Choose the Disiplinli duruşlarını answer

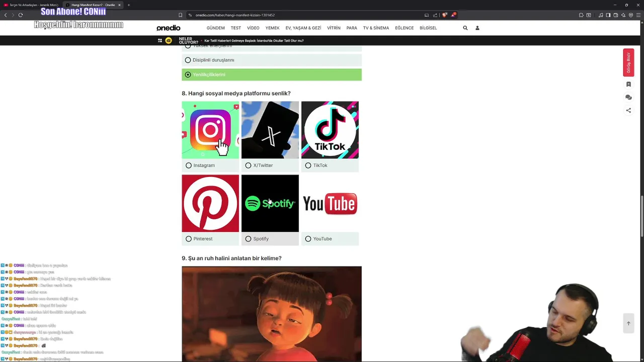tap(272, 60)
